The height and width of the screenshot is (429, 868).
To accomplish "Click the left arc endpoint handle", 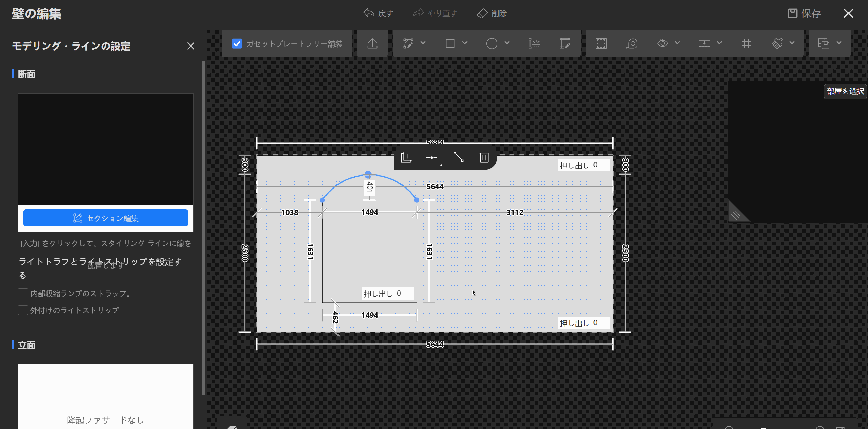I will [322, 200].
